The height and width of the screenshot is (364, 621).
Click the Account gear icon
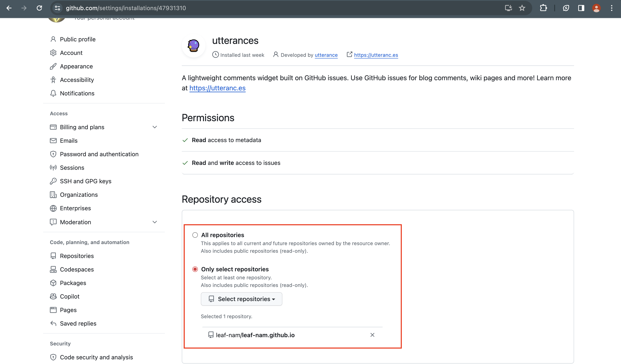pos(53,53)
